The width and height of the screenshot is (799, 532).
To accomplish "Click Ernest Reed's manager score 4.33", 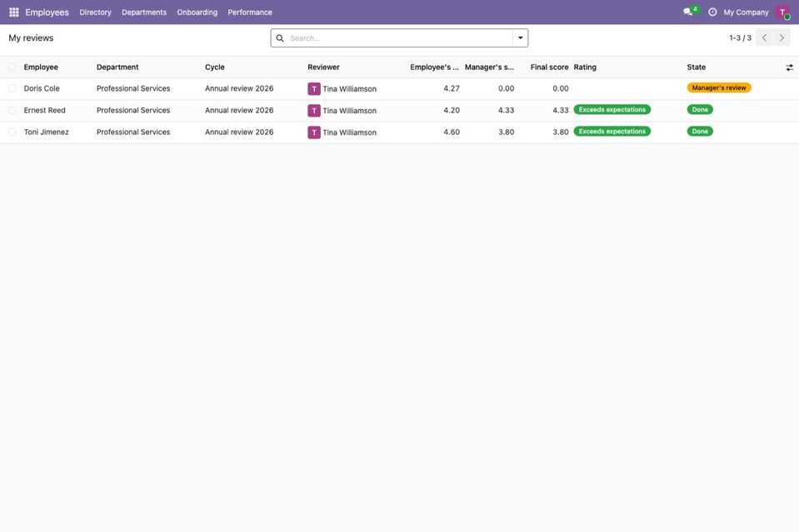I will tap(506, 111).
